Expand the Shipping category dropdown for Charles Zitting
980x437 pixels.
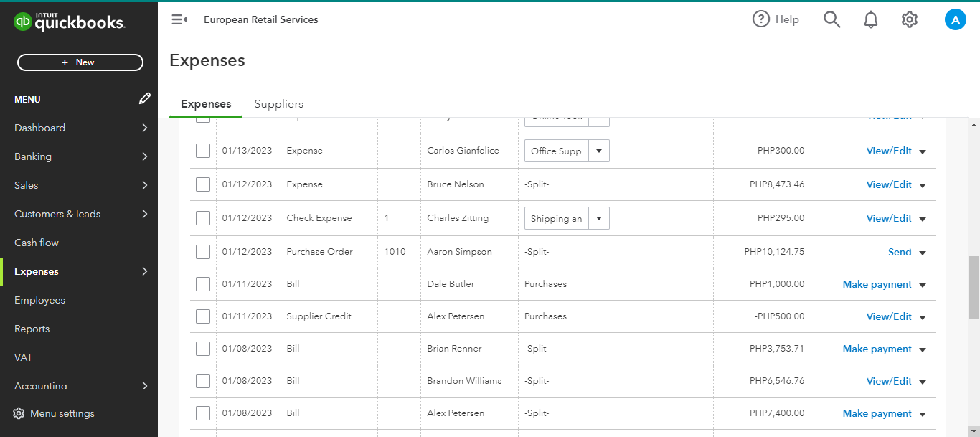(599, 219)
